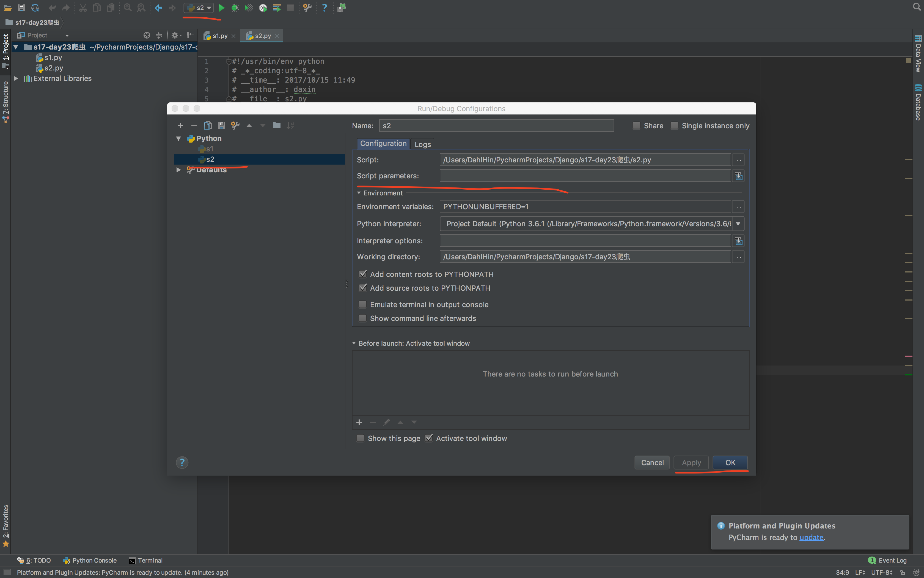Image resolution: width=924 pixels, height=578 pixels.
Task: Save configuration icon in the dialog
Action: (221, 126)
